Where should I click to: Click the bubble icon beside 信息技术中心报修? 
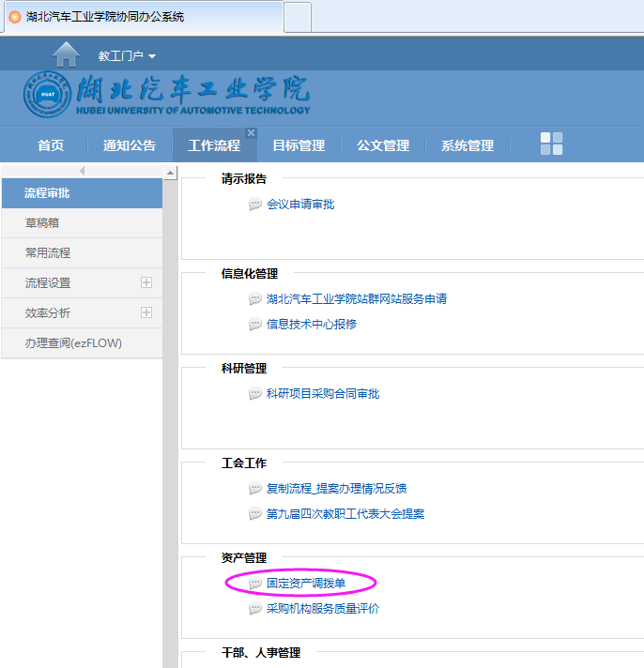[x=254, y=325]
